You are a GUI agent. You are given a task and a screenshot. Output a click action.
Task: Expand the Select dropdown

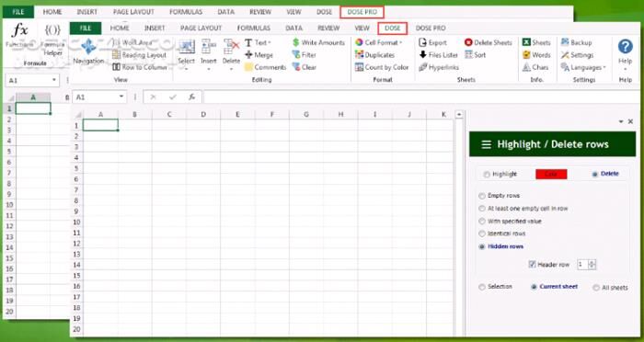coord(186,69)
